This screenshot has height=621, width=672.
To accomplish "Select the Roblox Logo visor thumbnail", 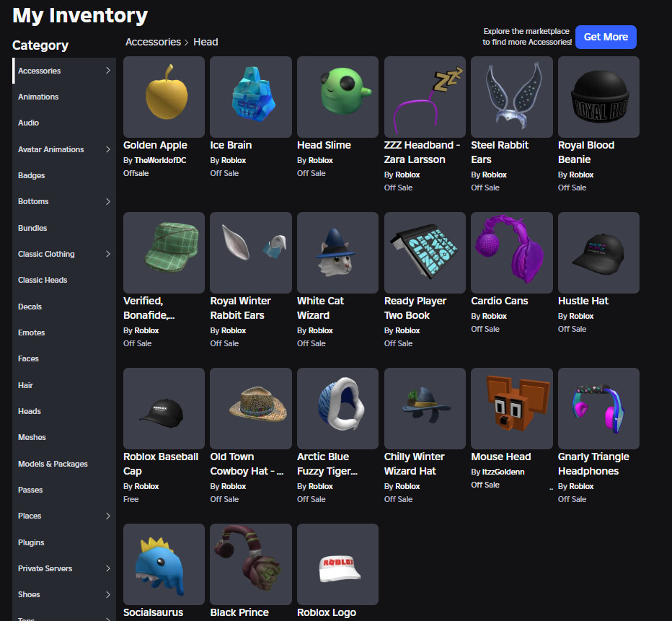I will pos(337,564).
